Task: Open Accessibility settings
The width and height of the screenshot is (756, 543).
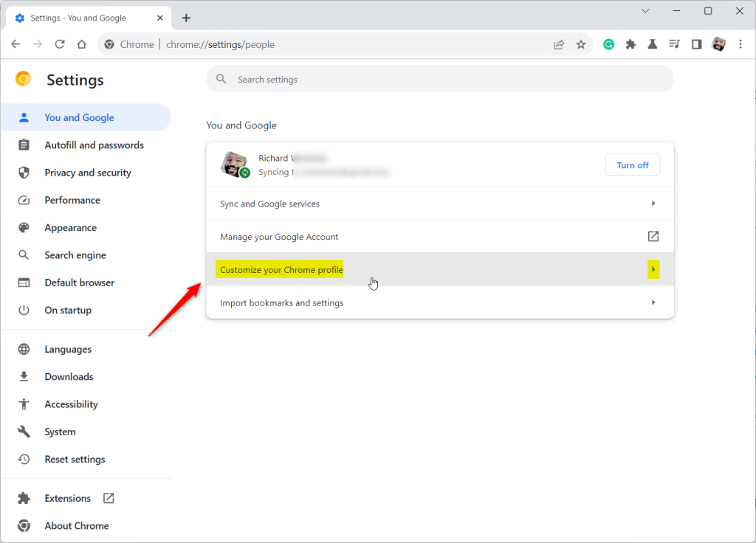Action: 86,404
